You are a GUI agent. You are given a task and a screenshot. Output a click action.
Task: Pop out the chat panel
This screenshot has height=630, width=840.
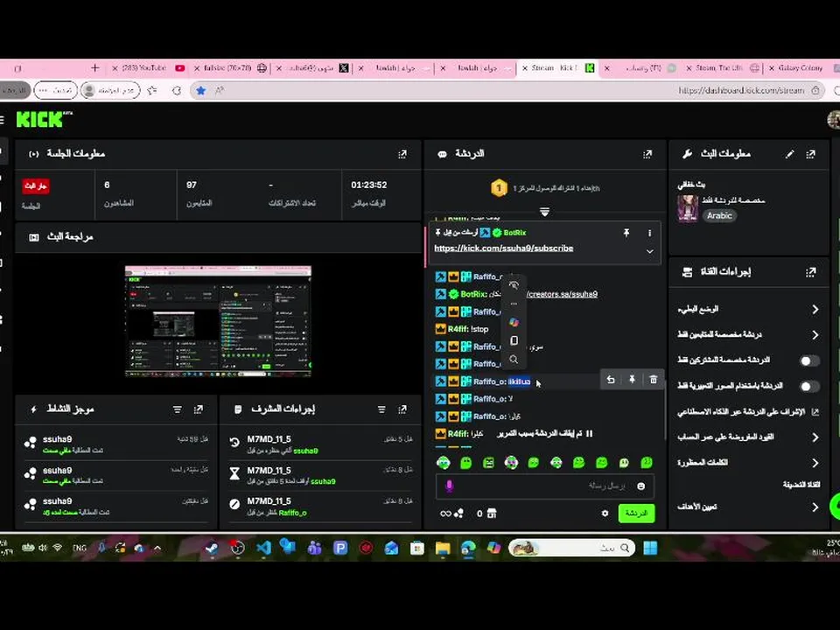647,154
